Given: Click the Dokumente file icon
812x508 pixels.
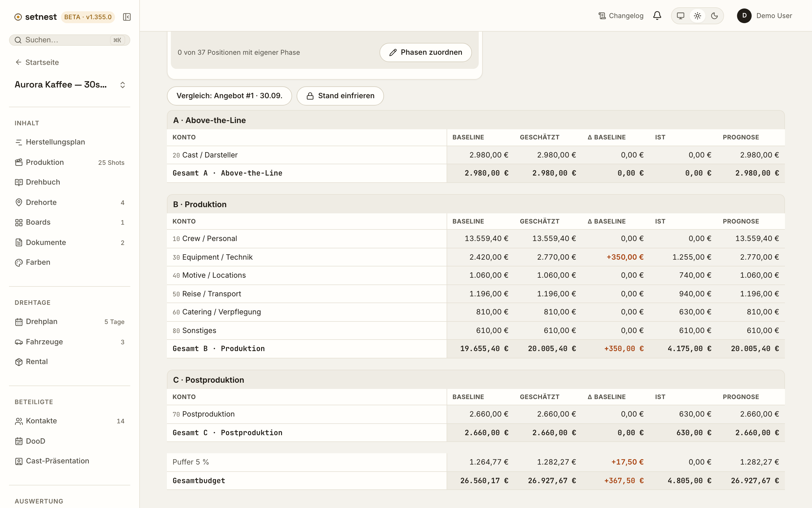Looking at the screenshot, I should tap(19, 243).
